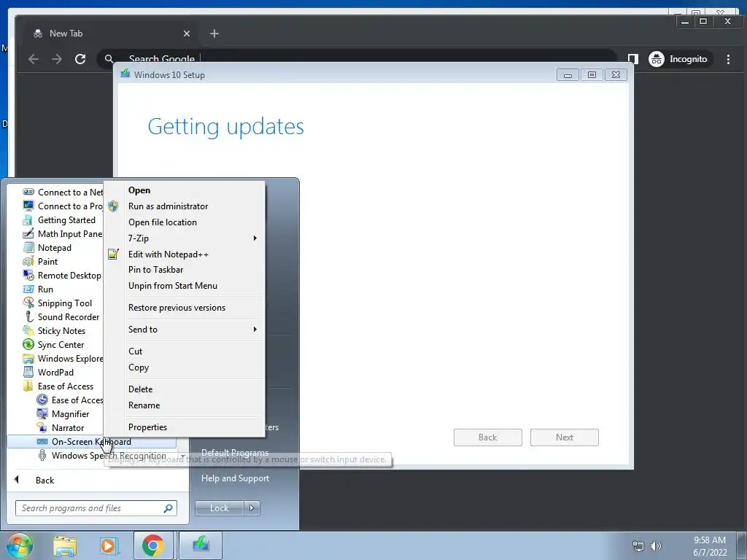Click the network tray icon
Image resolution: width=747 pixels, height=560 pixels.
click(638, 546)
